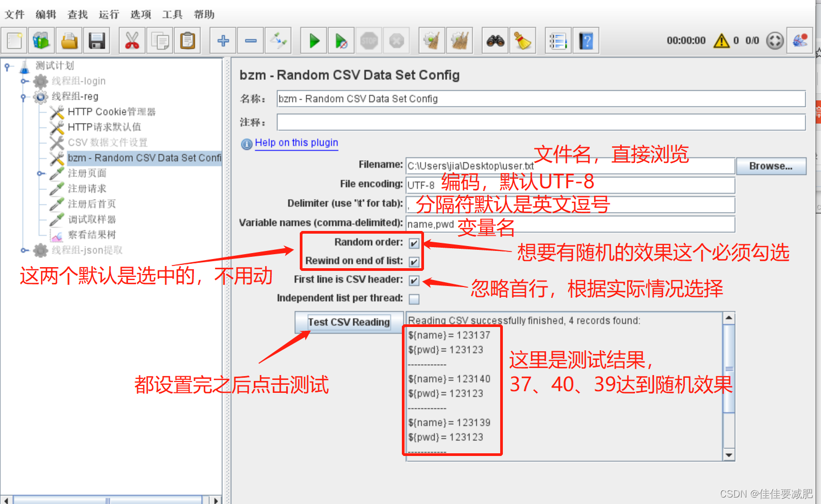Click results scrollbar up arrow
The height and width of the screenshot is (504, 821).
[729, 318]
